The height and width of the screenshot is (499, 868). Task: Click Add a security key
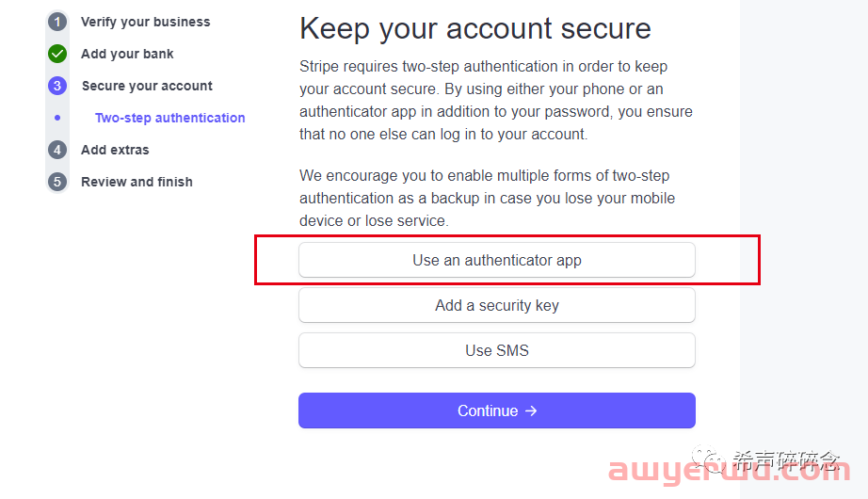[496, 305]
